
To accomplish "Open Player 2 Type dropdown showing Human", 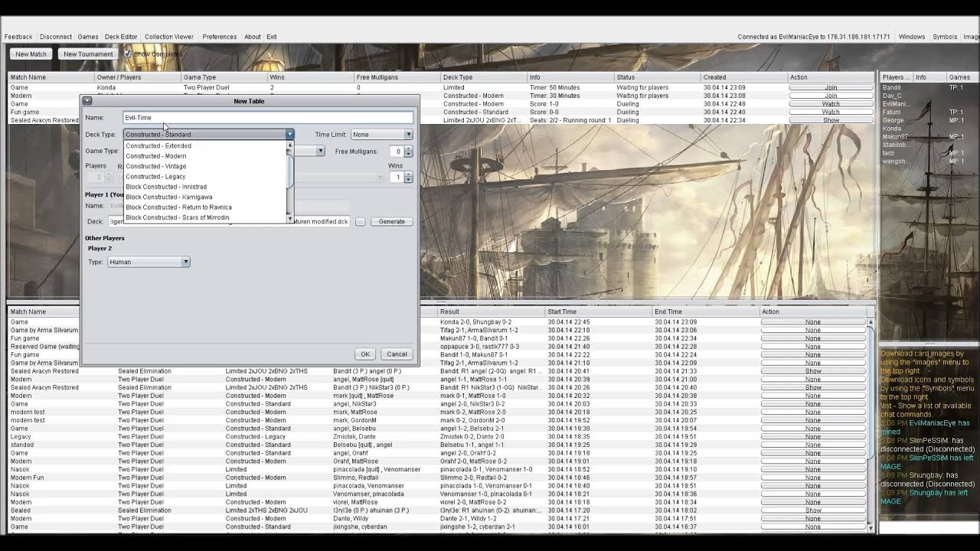I will pyautogui.click(x=149, y=262).
